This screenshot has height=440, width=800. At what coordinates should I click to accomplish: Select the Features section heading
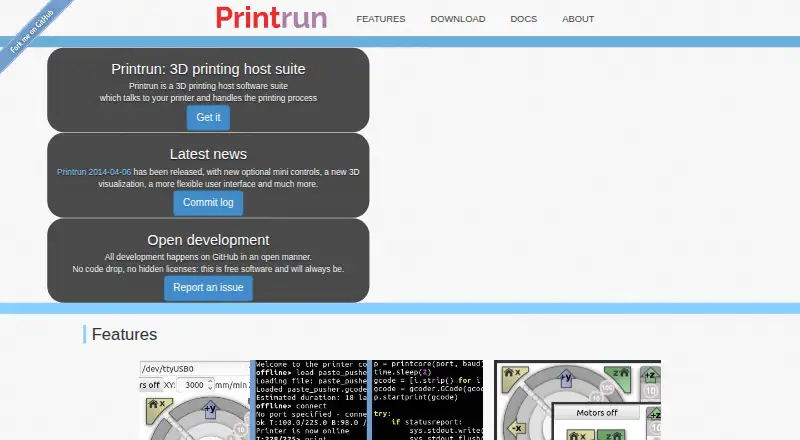point(124,334)
